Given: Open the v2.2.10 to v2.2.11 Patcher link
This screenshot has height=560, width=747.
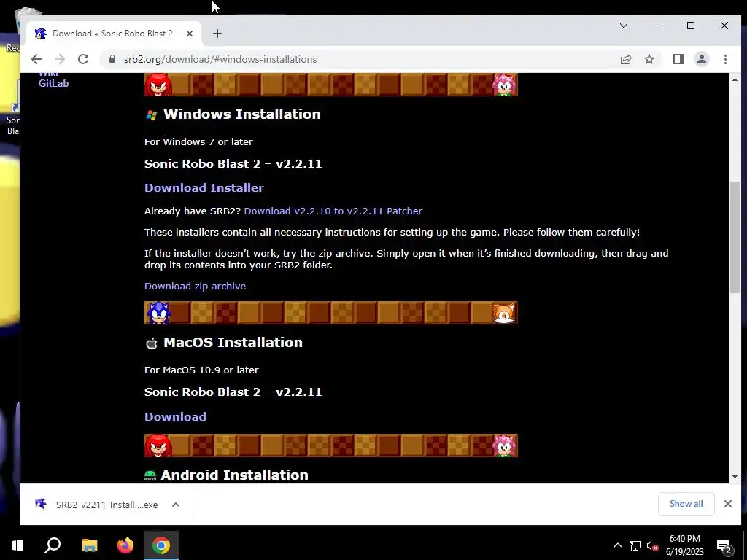Looking at the screenshot, I should [x=333, y=211].
